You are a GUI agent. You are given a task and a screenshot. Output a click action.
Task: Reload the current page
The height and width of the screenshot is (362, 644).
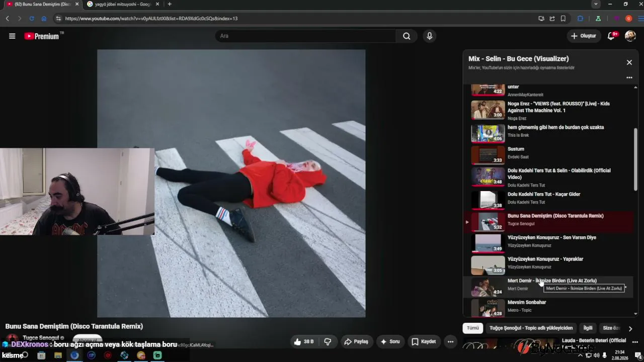32,19
